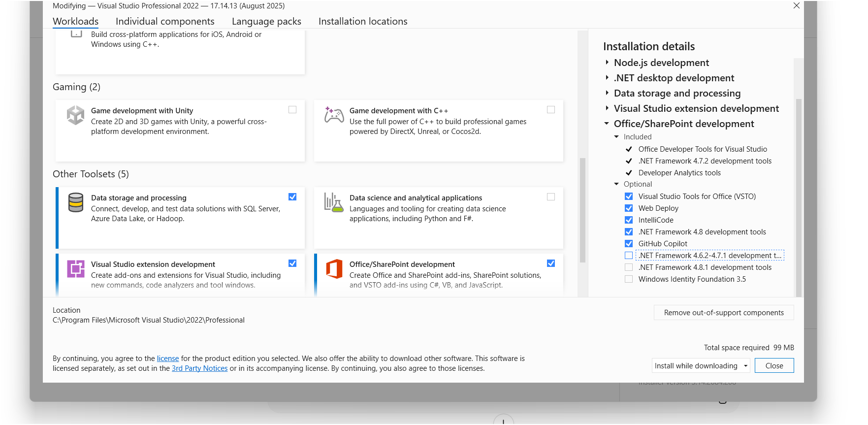Expand .NET desktop development details
The height and width of the screenshot is (425, 868).
[607, 78]
